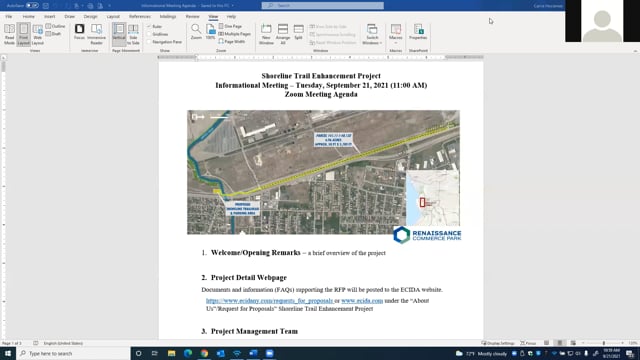Select Side to Side page movement
The height and width of the screenshot is (360, 640).
pyautogui.click(x=133, y=34)
